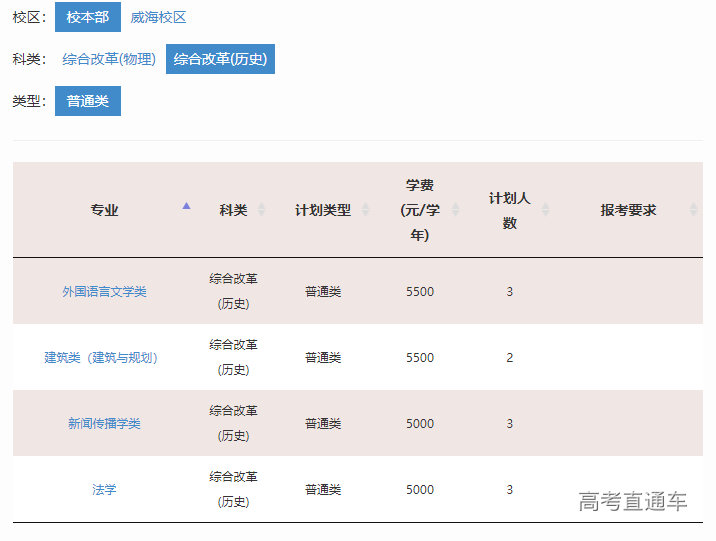716x541 pixels.
Task: Click the 专业 column header text
Action: tap(104, 210)
